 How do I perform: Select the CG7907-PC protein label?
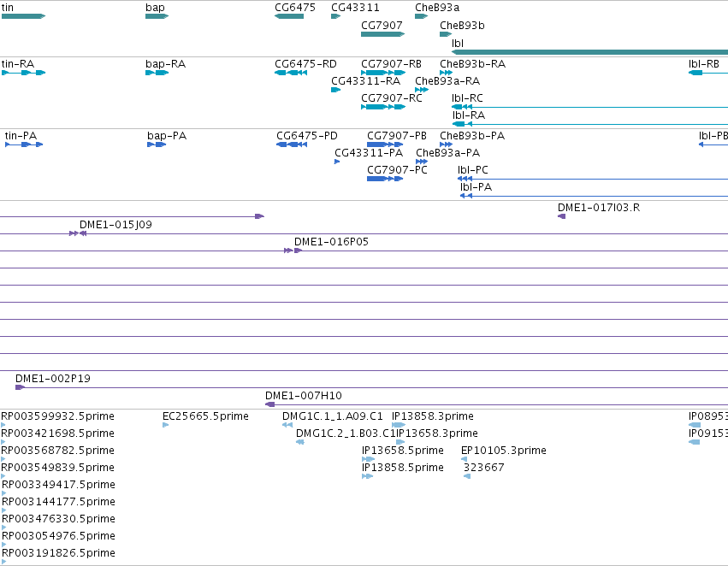(x=397, y=170)
